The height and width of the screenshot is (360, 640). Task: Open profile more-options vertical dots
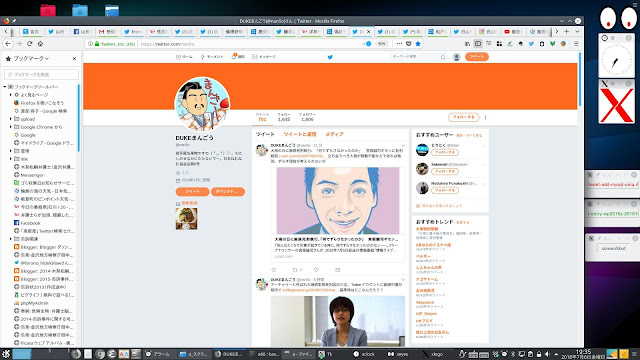coord(485,118)
